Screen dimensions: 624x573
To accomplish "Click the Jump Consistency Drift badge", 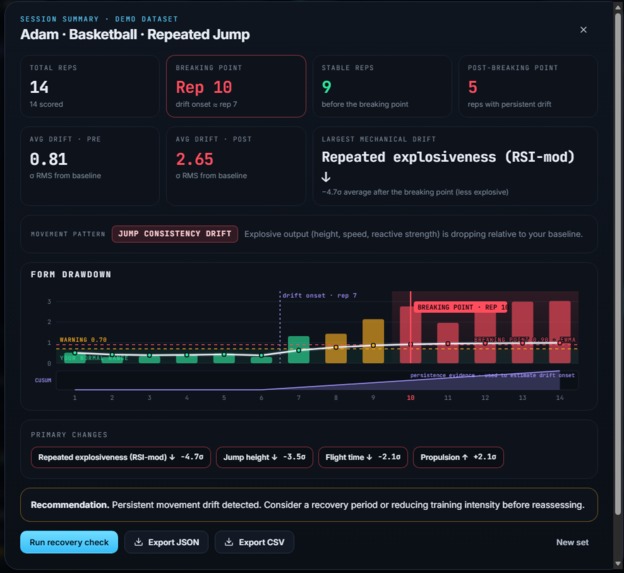I will [175, 234].
